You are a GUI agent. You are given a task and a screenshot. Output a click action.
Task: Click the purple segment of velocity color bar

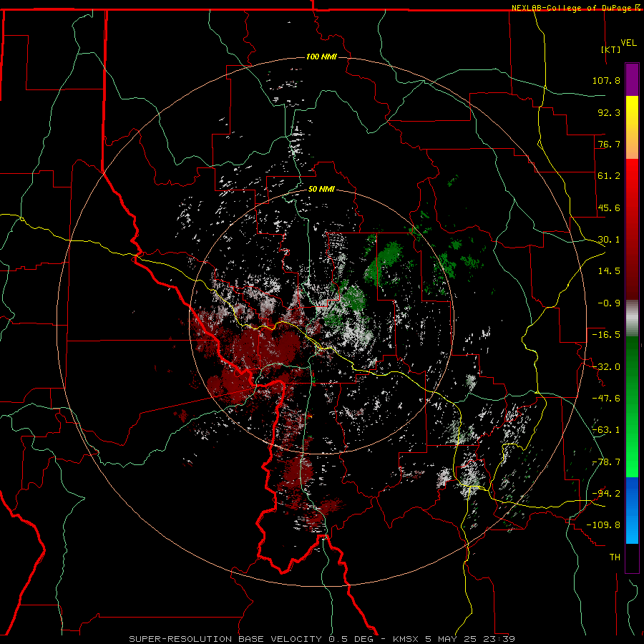[632, 79]
